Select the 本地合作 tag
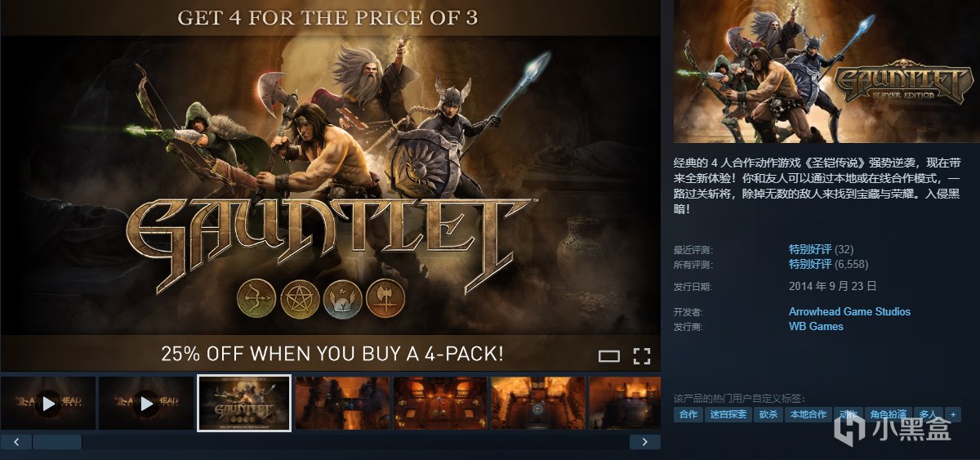 (x=808, y=414)
